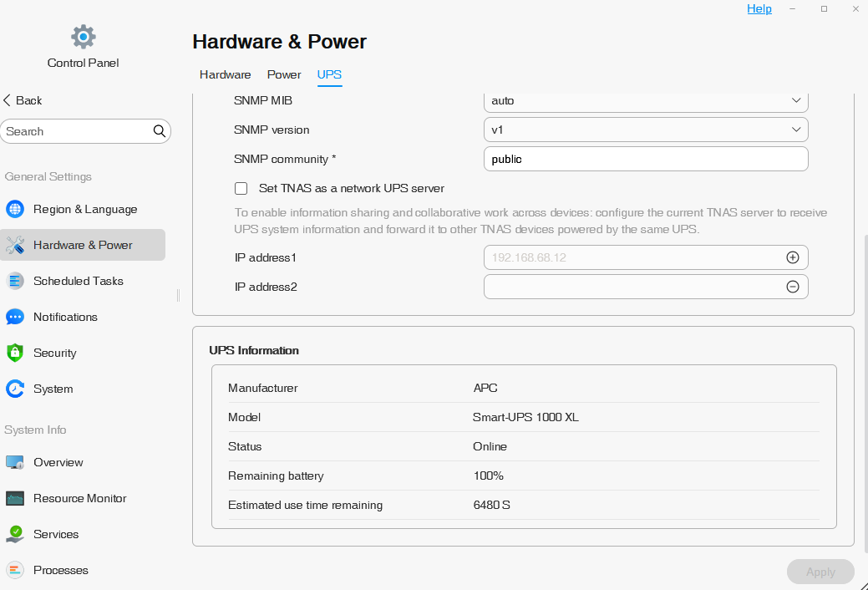Open Notifications settings
The image size is (868, 590).
pyautogui.click(x=65, y=317)
